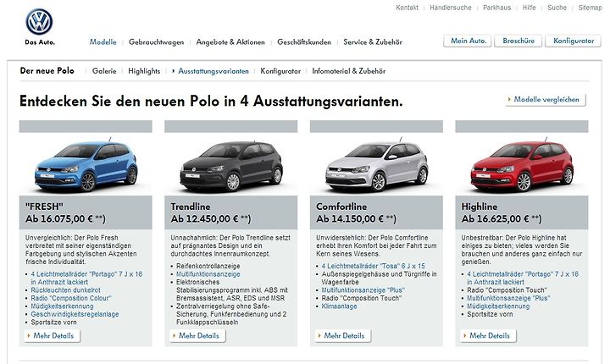Open 4 Leichtmetallräder "Portago" link in Highline card
The image size is (610, 364).
click(523, 278)
